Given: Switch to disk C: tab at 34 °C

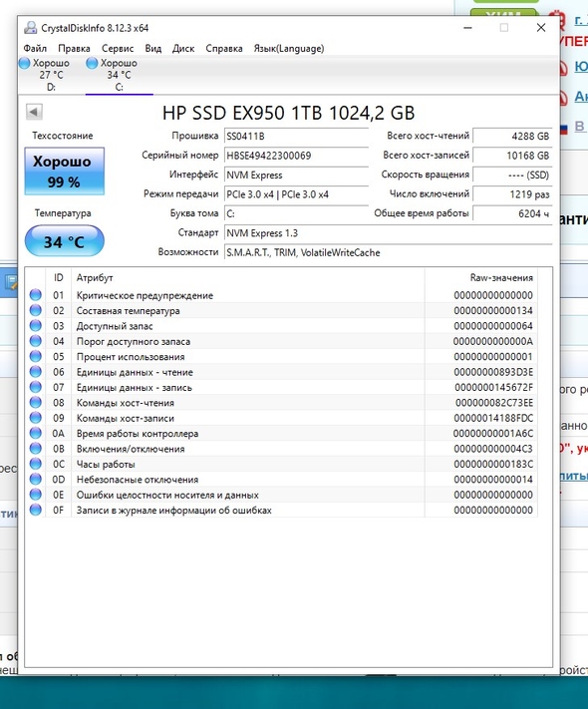Looking at the screenshot, I should point(120,75).
